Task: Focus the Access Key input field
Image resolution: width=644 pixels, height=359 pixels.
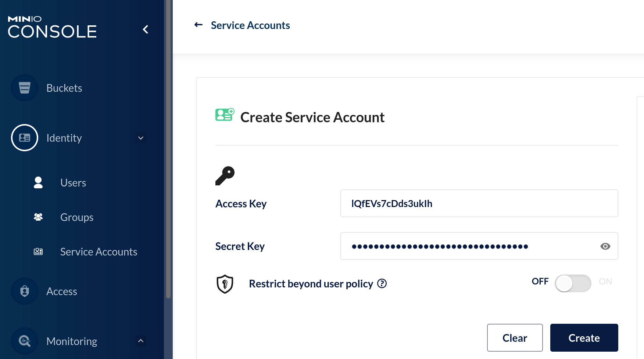Action: coord(479,203)
